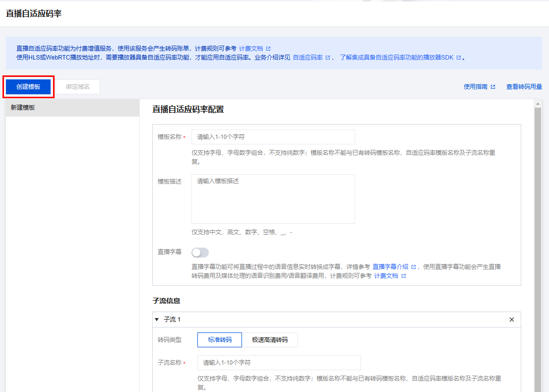Open 计费文档 link in the info banner
549x392 pixels.
pos(251,49)
